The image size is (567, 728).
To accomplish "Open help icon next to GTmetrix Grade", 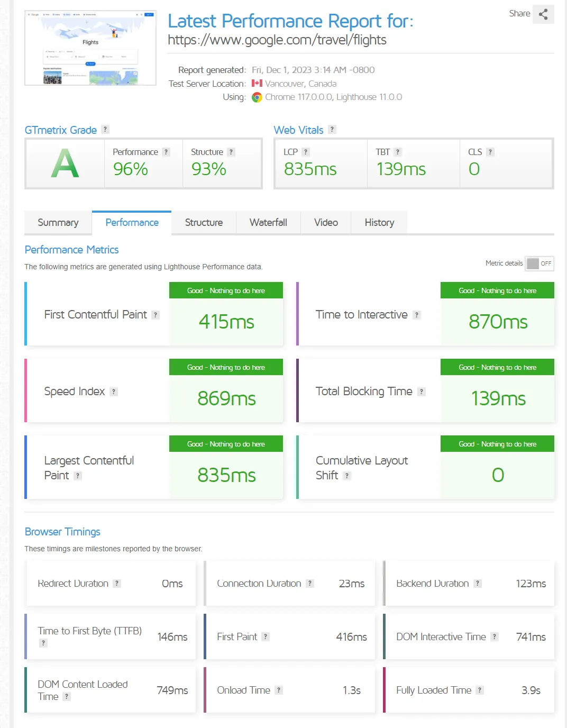I will point(105,129).
